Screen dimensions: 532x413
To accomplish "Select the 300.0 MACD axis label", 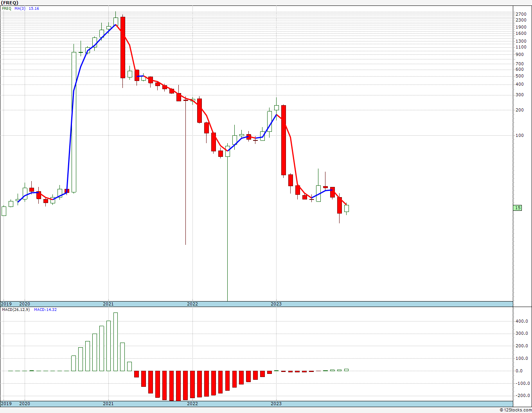I will 521,334.
